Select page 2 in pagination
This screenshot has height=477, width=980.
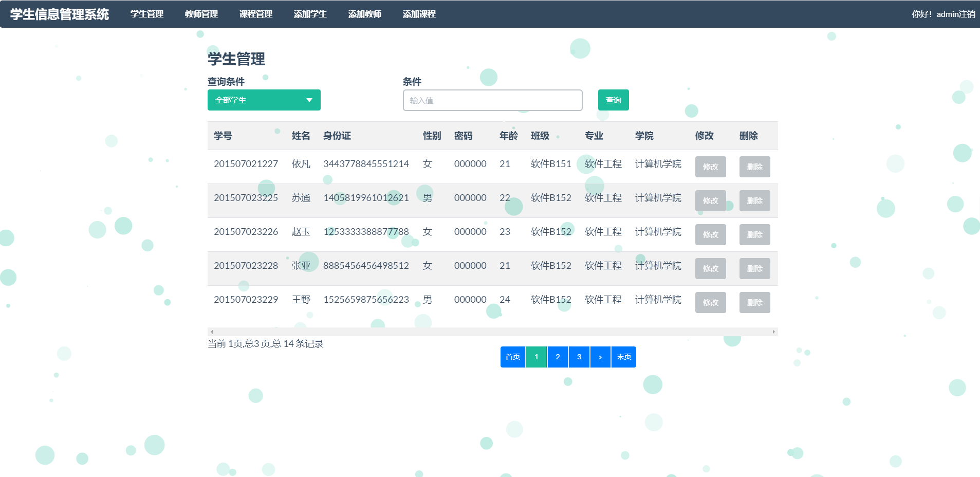click(558, 357)
